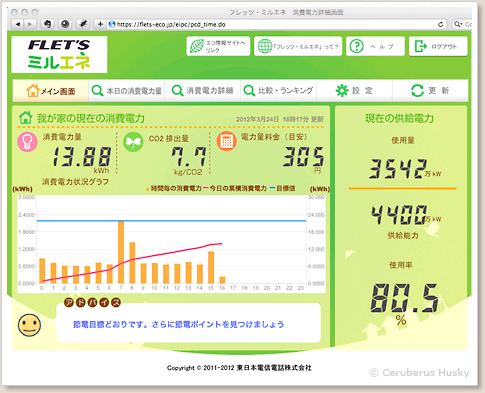The height and width of the screenshot is (393, 485).
Task: Click the browser URL address field
Action: [277, 24]
